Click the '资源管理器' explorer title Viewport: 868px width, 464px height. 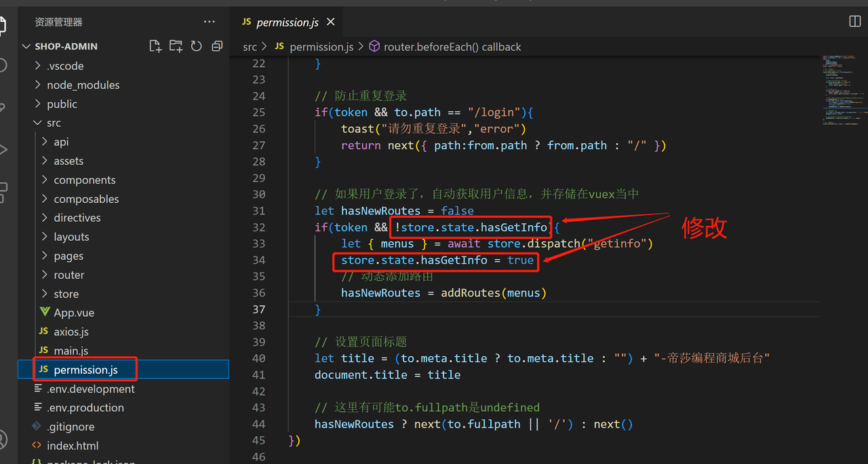[58, 22]
